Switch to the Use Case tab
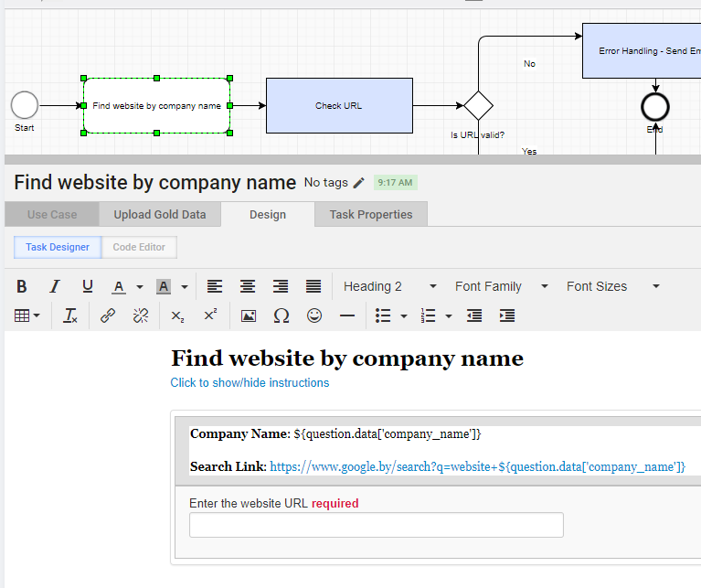The width and height of the screenshot is (701, 588). tap(52, 215)
